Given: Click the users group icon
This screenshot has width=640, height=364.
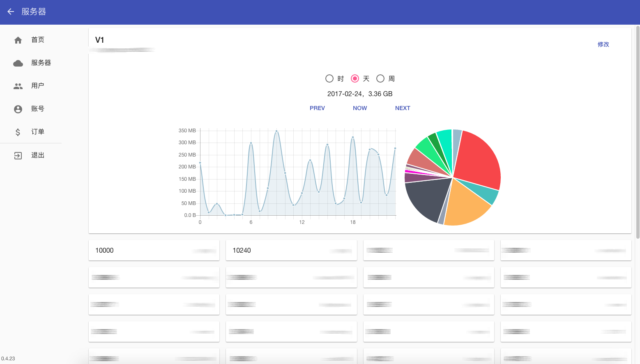Looking at the screenshot, I should pos(18,86).
